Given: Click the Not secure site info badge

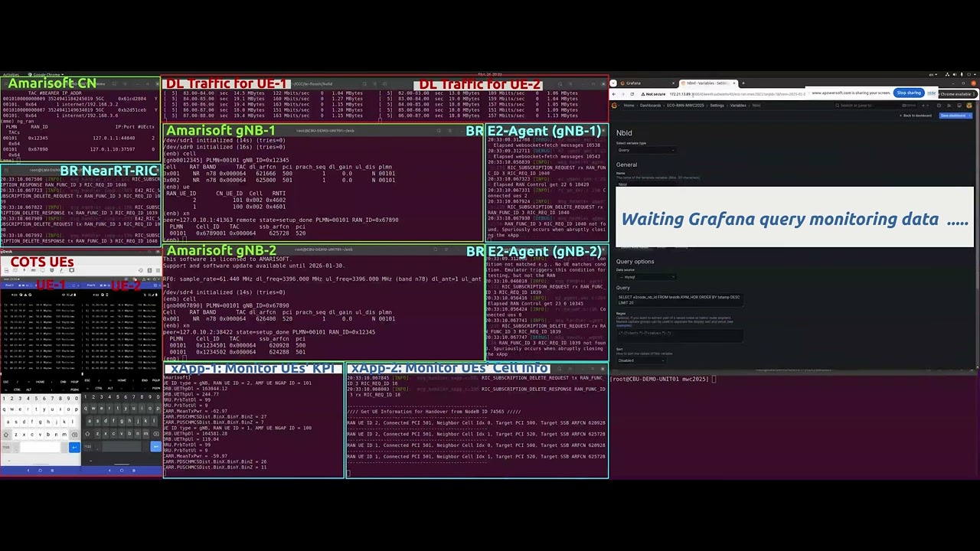Looking at the screenshot, I should [x=653, y=94].
